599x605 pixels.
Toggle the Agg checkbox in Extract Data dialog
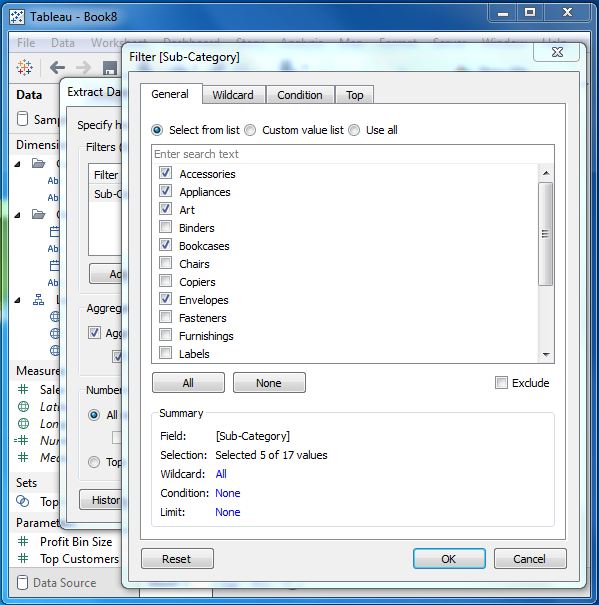94,333
